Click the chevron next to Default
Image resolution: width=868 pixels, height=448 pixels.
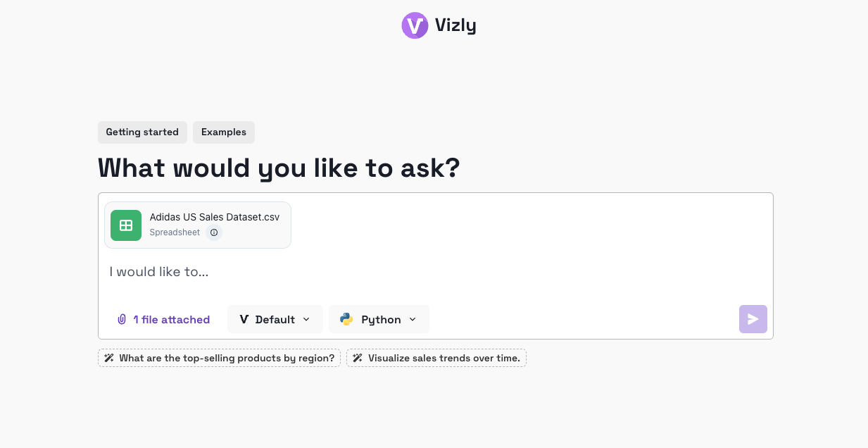pyautogui.click(x=306, y=320)
